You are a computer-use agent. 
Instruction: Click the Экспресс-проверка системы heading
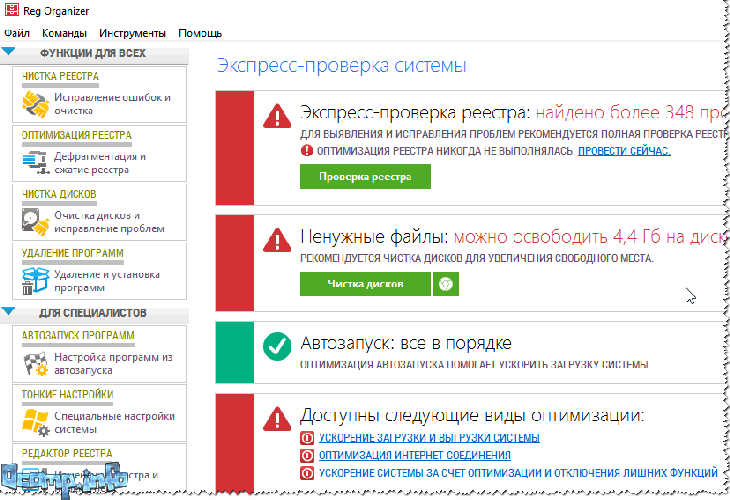click(x=342, y=66)
